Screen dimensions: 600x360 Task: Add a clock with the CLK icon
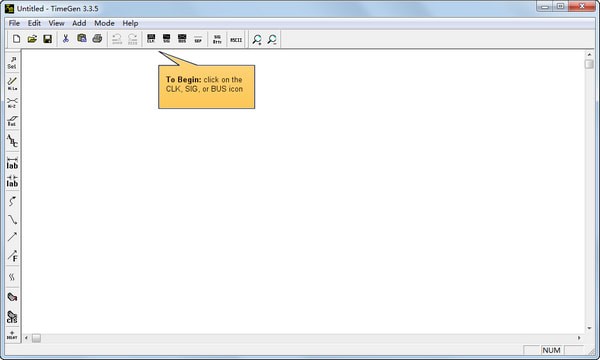pyautogui.click(x=151, y=39)
